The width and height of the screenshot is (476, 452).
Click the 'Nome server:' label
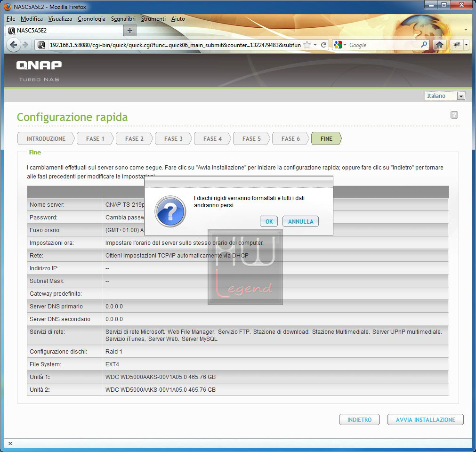click(47, 205)
